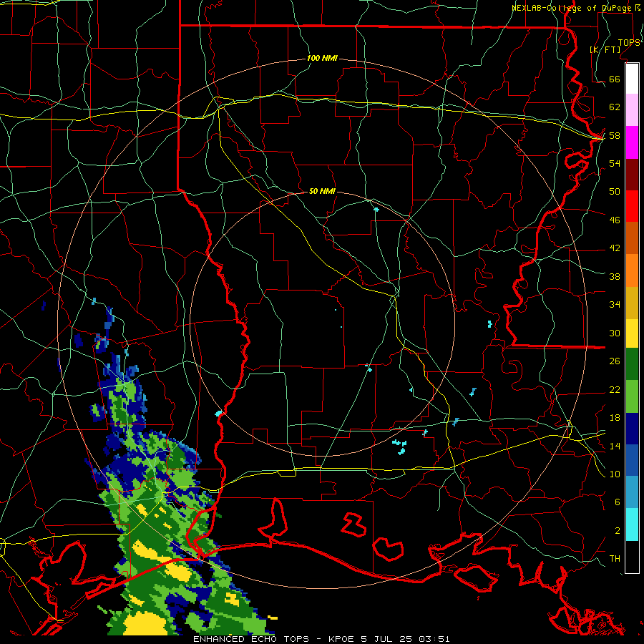
Task: Click the '62' scale label
Action: click(x=615, y=107)
